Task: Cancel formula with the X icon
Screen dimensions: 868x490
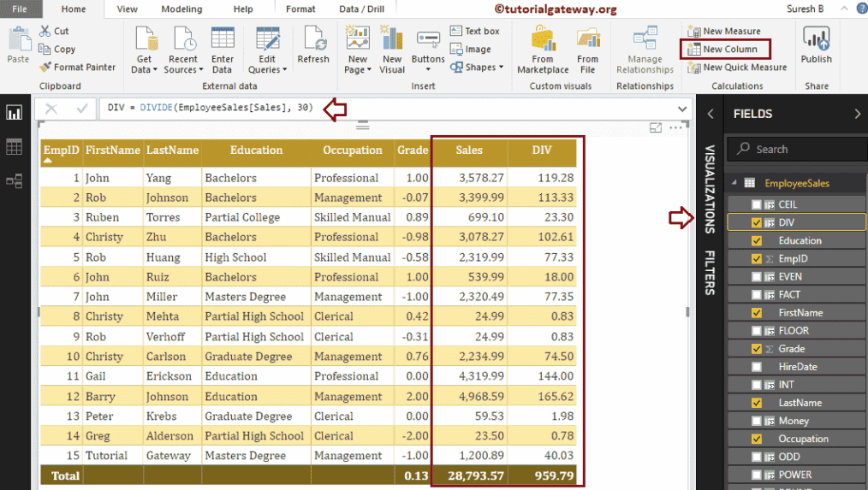Action: coord(51,109)
